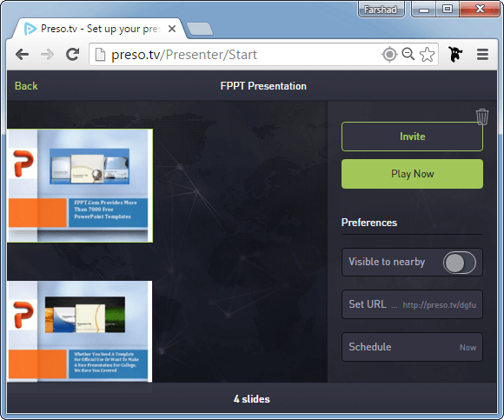Click the black ninja extension icon
Screen dimensions: 504x420
(455, 54)
